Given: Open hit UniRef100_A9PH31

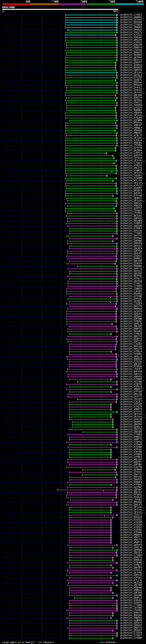Looking at the screenshot, I should point(131,70).
